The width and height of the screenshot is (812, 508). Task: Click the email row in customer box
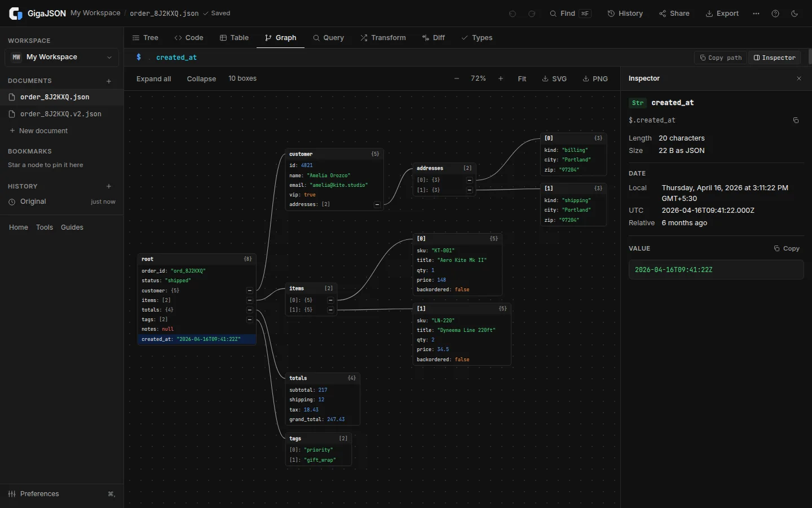click(335, 185)
